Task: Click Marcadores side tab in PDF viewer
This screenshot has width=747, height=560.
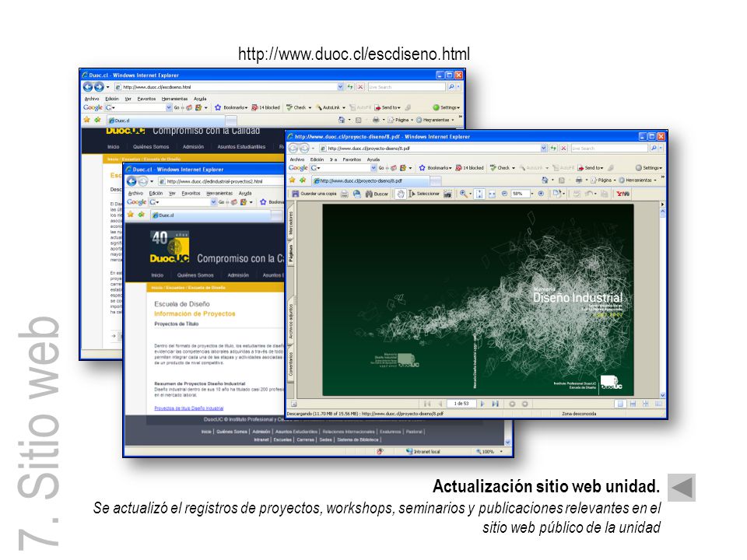Action: [291, 223]
